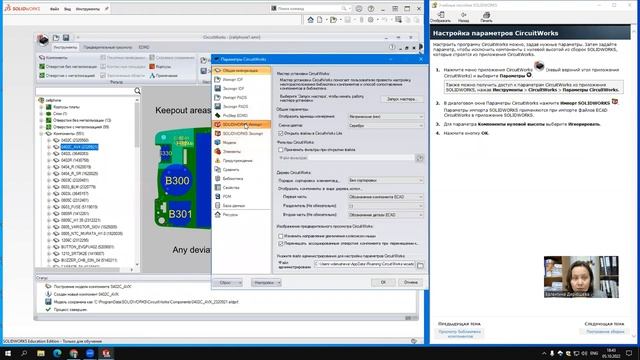This screenshot has height=360, width=640.
Task: Click component tree vertical scrollbar
Action: [137, 182]
